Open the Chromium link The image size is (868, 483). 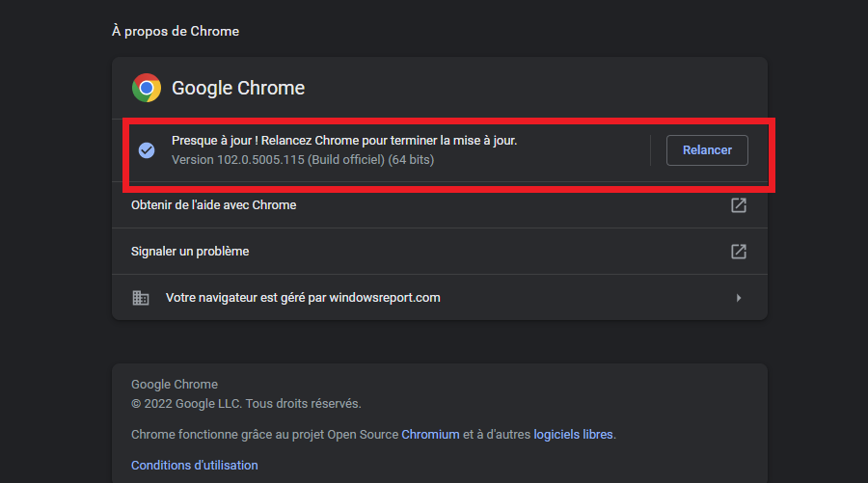point(430,435)
